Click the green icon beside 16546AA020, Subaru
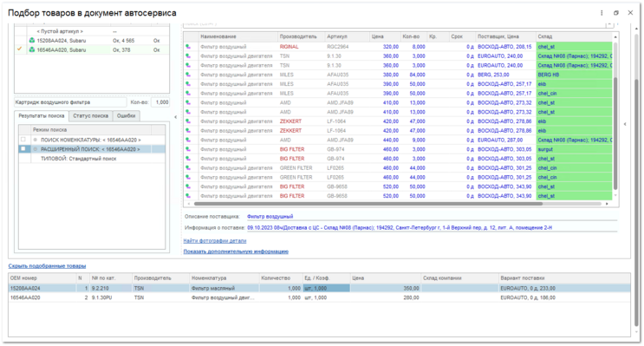 click(31, 49)
